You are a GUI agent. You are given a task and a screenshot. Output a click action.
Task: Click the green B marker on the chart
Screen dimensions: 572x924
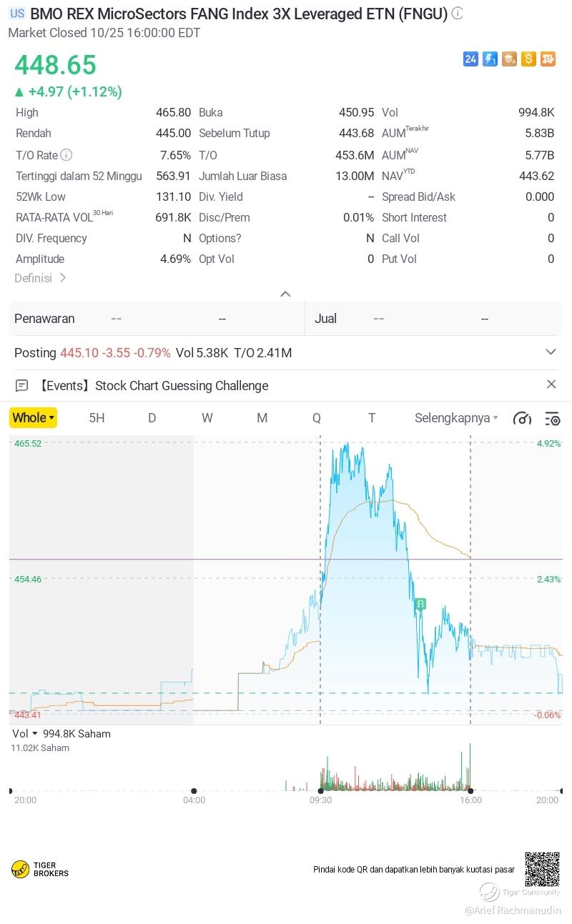coord(420,605)
